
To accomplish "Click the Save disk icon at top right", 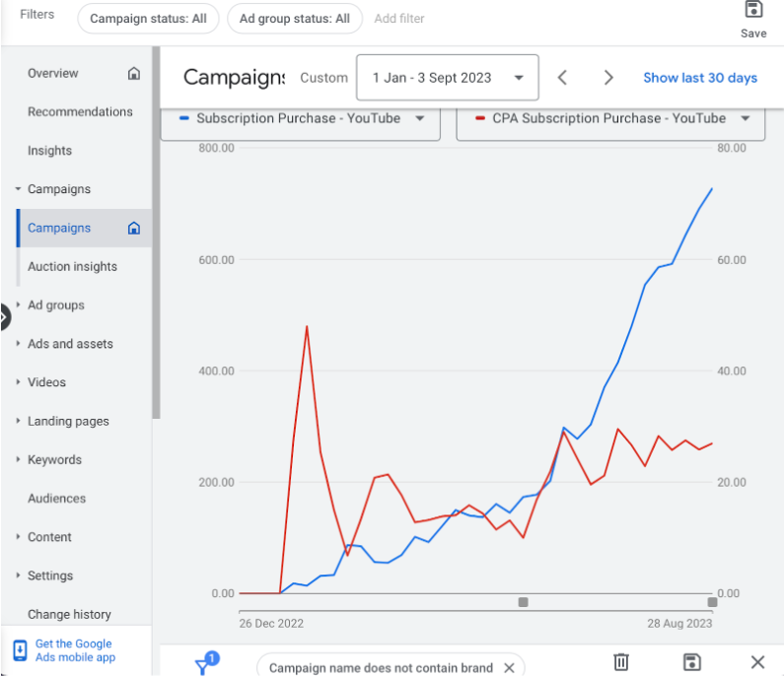I will (x=753, y=11).
